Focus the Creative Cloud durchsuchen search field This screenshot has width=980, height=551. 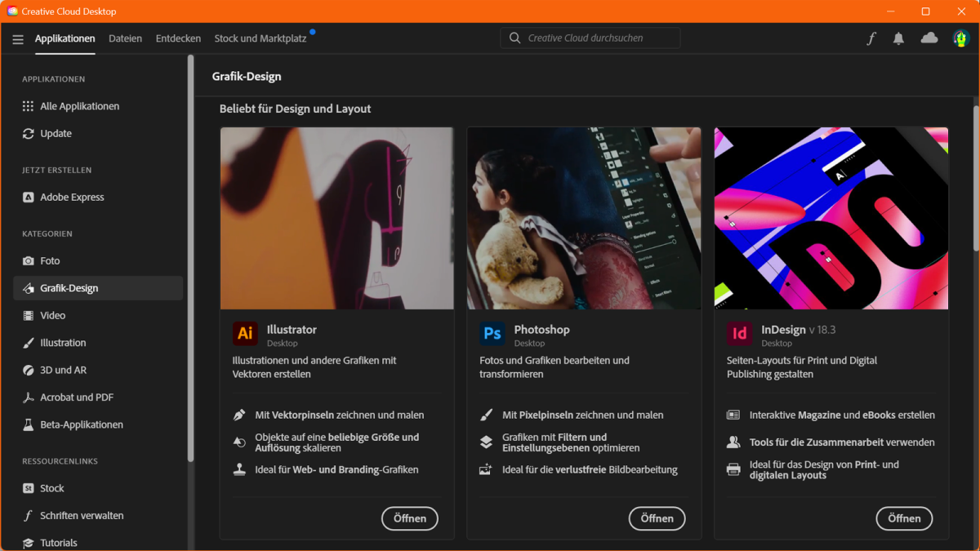[x=590, y=38]
